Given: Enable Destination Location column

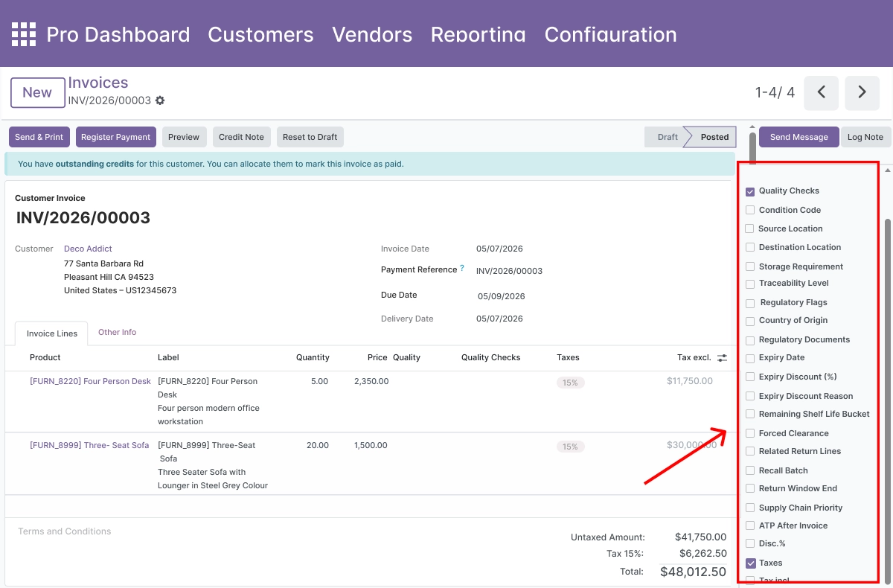Looking at the screenshot, I should point(750,248).
